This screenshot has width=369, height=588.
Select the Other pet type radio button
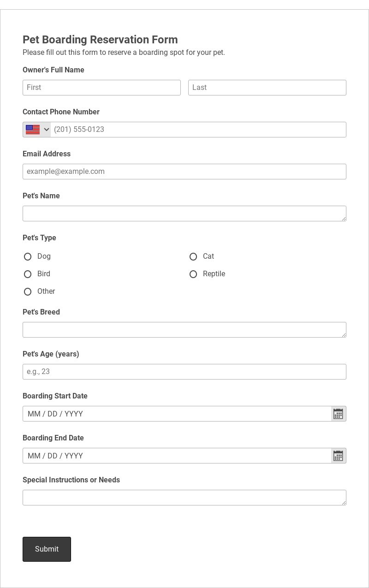click(x=28, y=291)
